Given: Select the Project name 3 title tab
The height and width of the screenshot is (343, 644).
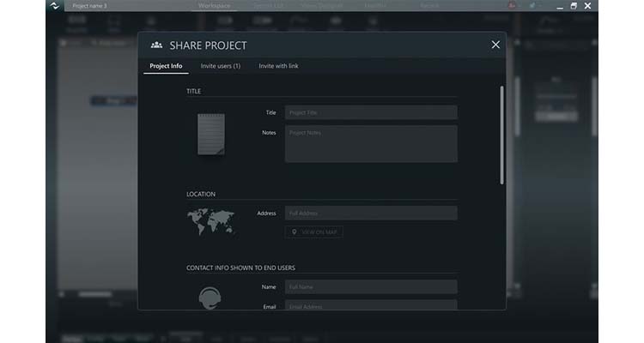Looking at the screenshot, I should tap(90, 6).
